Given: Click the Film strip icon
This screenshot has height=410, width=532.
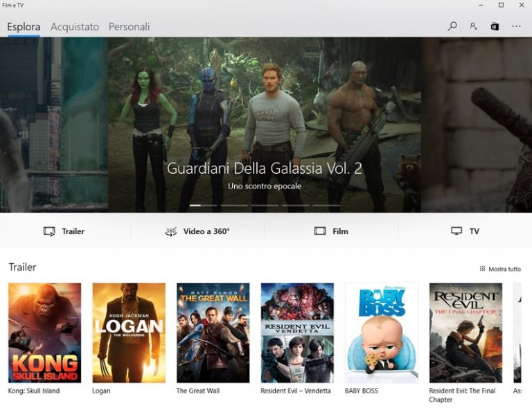Looking at the screenshot, I should 320,231.
